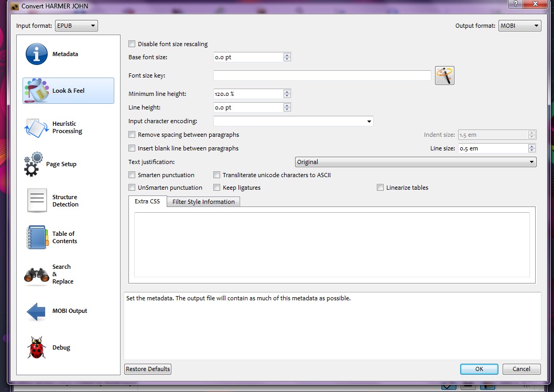Click Restore Defaults button
The width and height of the screenshot is (554, 392).
(148, 369)
